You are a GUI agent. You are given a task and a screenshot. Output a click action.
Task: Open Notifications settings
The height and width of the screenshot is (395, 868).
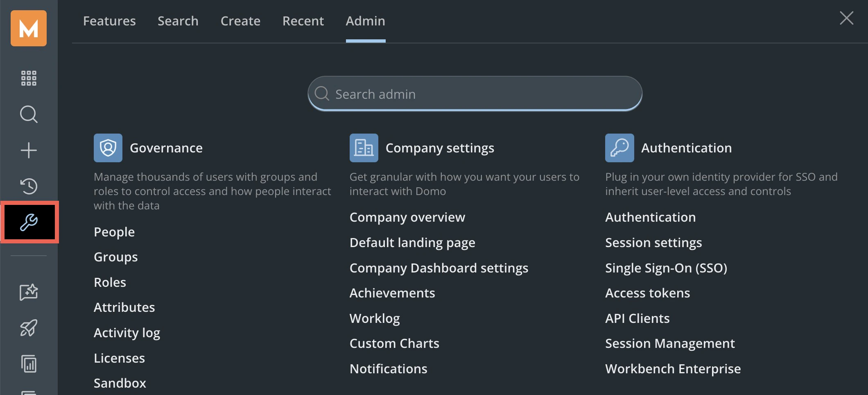(x=389, y=369)
